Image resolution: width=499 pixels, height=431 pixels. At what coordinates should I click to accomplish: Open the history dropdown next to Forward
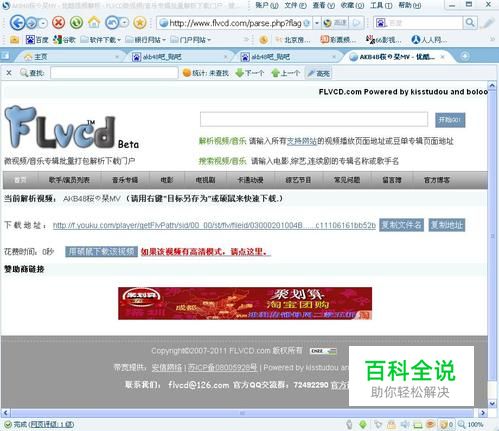coord(43,23)
